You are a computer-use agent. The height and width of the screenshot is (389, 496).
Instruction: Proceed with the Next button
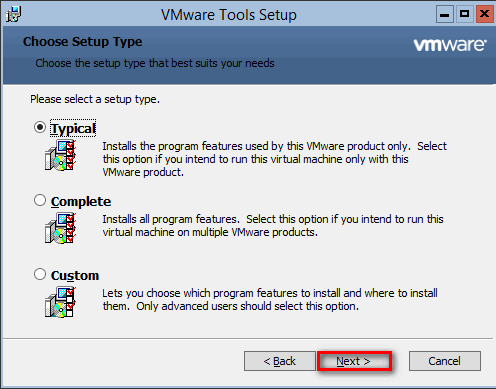point(354,361)
